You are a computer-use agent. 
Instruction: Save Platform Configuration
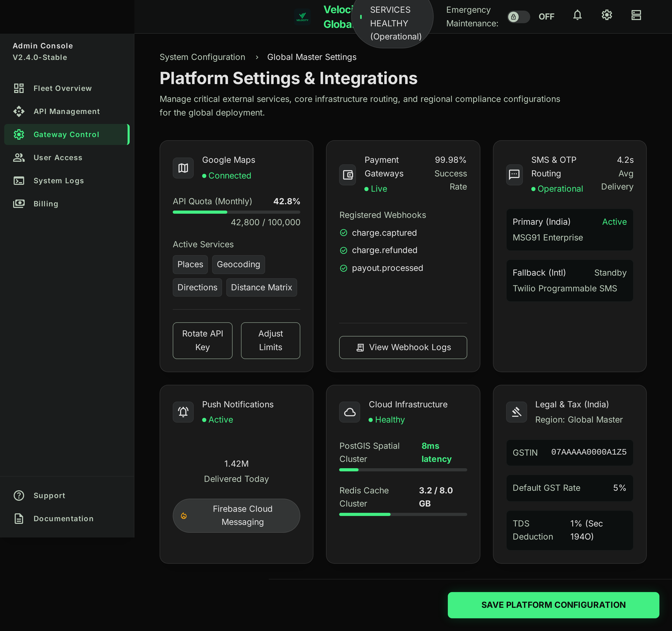point(554,605)
